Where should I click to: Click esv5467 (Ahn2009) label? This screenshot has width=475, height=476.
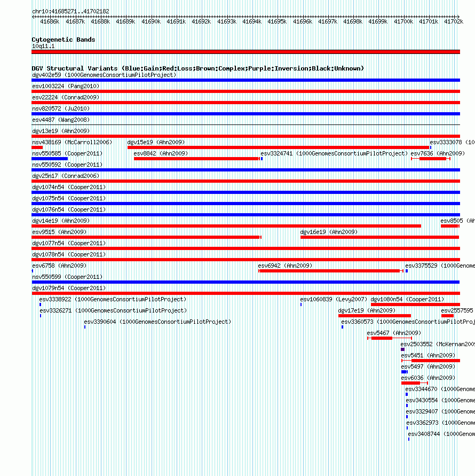click(x=394, y=333)
